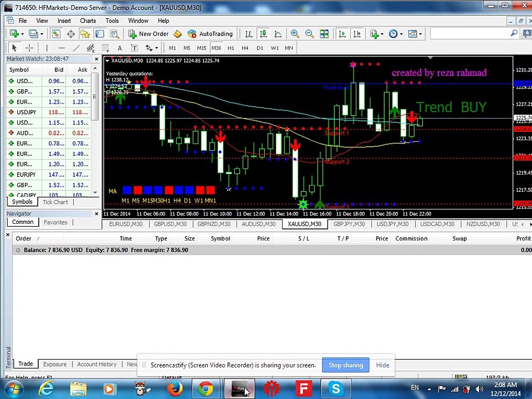Select the Text Label tool

(x=134, y=48)
